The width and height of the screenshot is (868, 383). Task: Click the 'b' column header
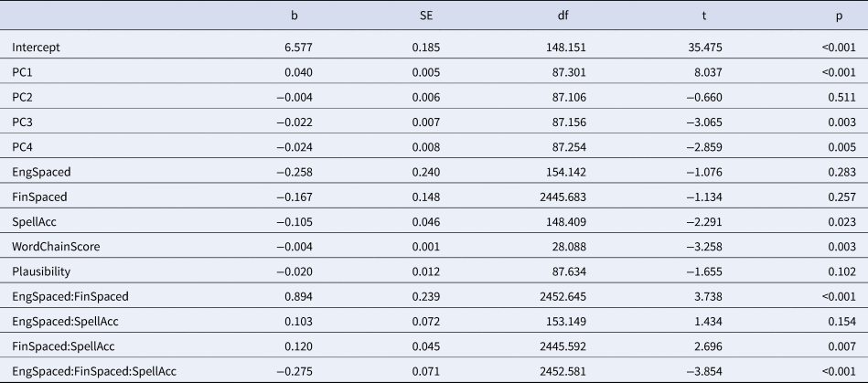[x=295, y=16]
